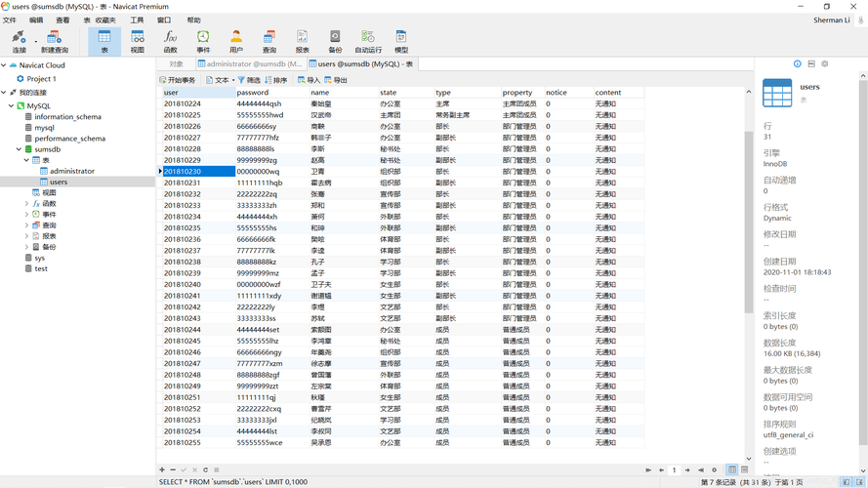Image resolution: width=868 pixels, height=488 pixels.
Task: Select the test database in tree
Action: point(41,268)
